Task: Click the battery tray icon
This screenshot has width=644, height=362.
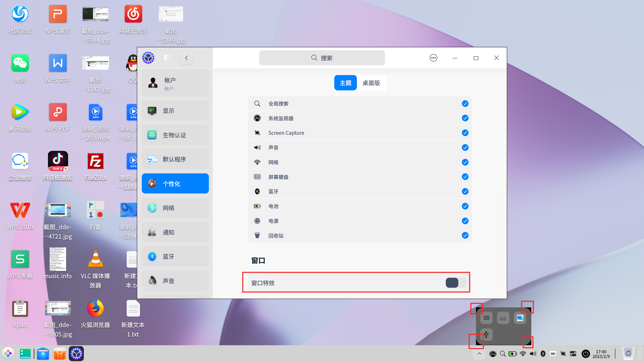Action: click(x=513, y=354)
